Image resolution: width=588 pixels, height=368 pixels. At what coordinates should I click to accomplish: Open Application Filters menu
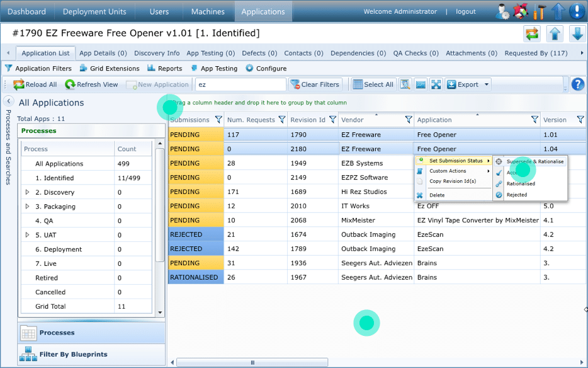click(x=38, y=68)
